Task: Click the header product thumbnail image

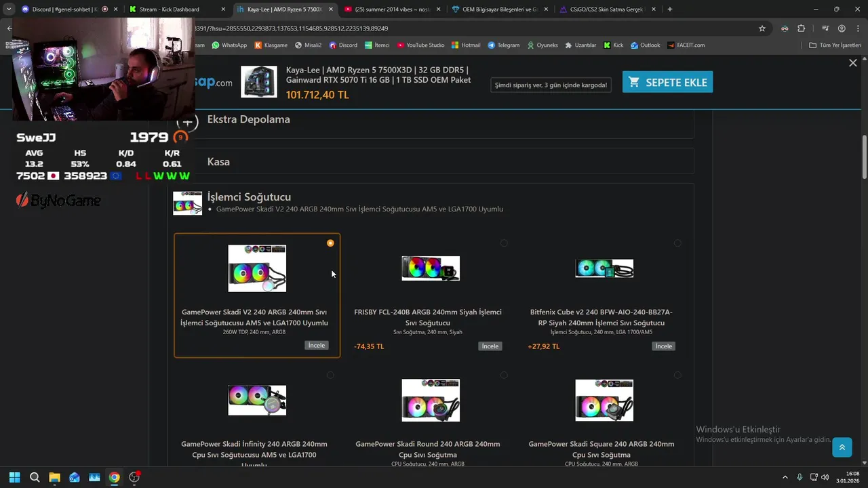Action: point(259,82)
